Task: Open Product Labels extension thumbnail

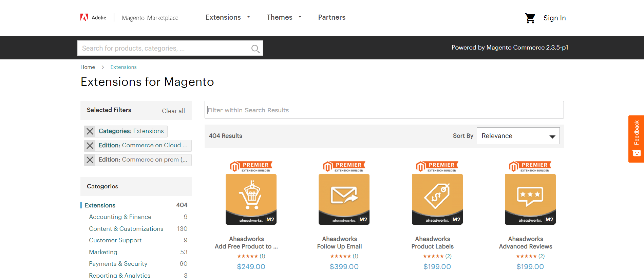Action: (x=437, y=199)
